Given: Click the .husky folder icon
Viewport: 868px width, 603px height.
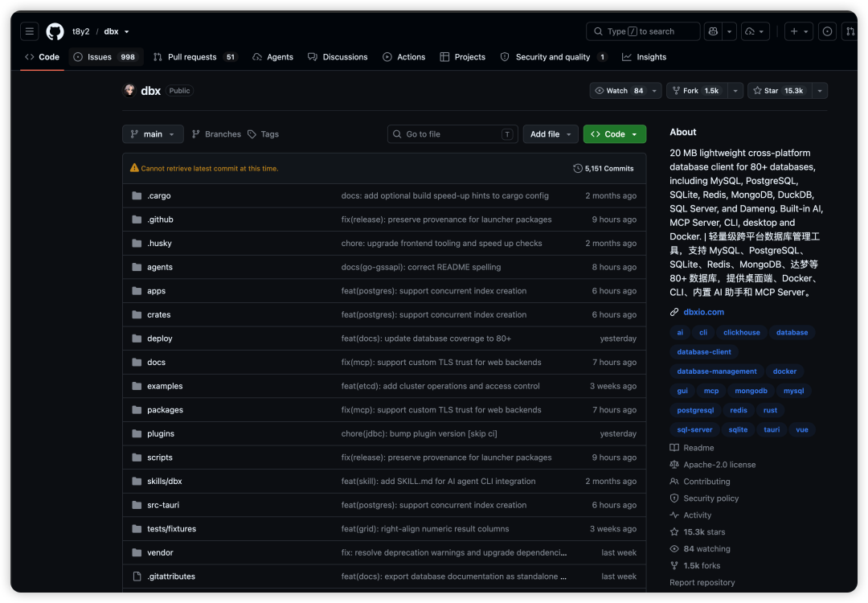Looking at the screenshot, I should pyautogui.click(x=137, y=243).
